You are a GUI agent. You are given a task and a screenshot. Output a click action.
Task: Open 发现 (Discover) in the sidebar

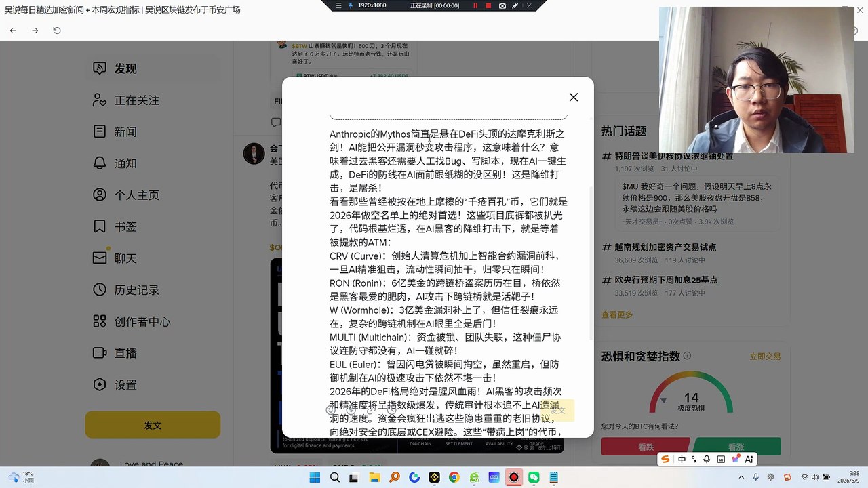153,68
